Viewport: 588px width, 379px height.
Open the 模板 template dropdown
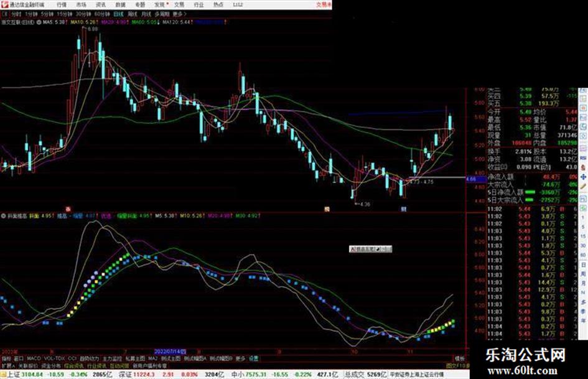click(x=460, y=358)
